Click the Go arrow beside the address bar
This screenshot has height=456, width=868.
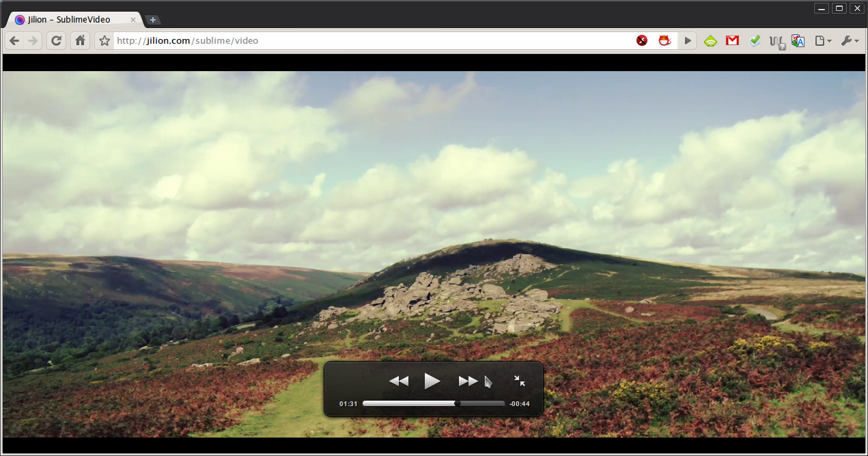pyautogui.click(x=688, y=41)
